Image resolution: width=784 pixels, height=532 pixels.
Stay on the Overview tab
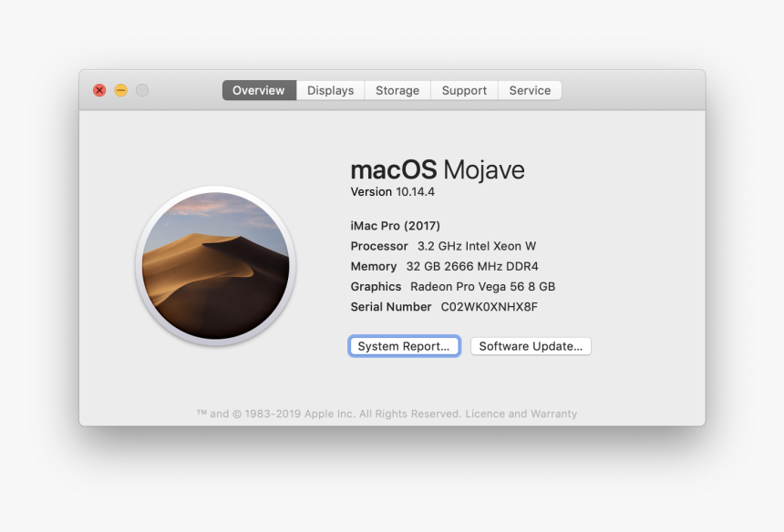pyautogui.click(x=258, y=89)
